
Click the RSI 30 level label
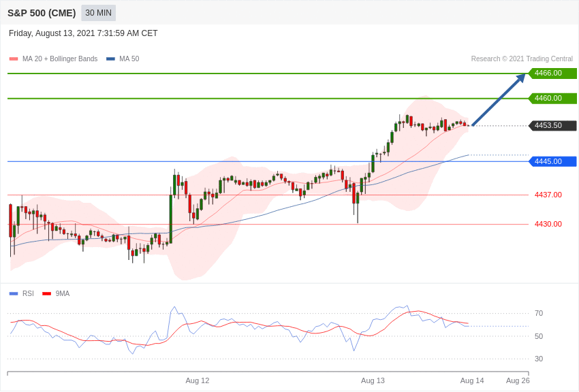pos(539,359)
